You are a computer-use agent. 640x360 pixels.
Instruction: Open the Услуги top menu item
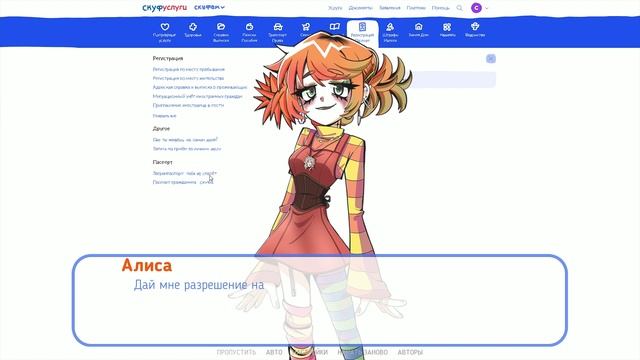coord(335,8)
